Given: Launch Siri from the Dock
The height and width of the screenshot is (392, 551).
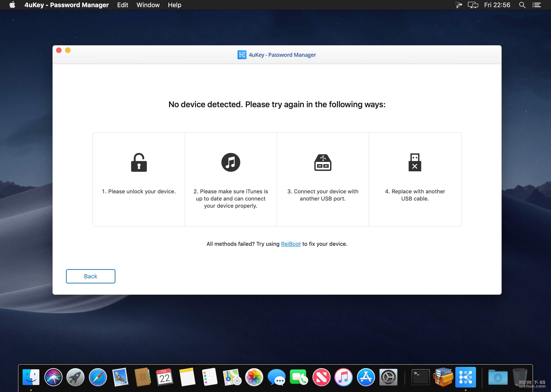Looking at the screenshot, I should 53,377.
